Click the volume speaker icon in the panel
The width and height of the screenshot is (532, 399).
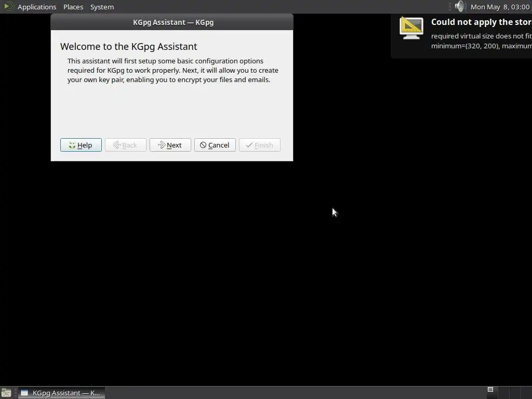(x=459, y=6)
